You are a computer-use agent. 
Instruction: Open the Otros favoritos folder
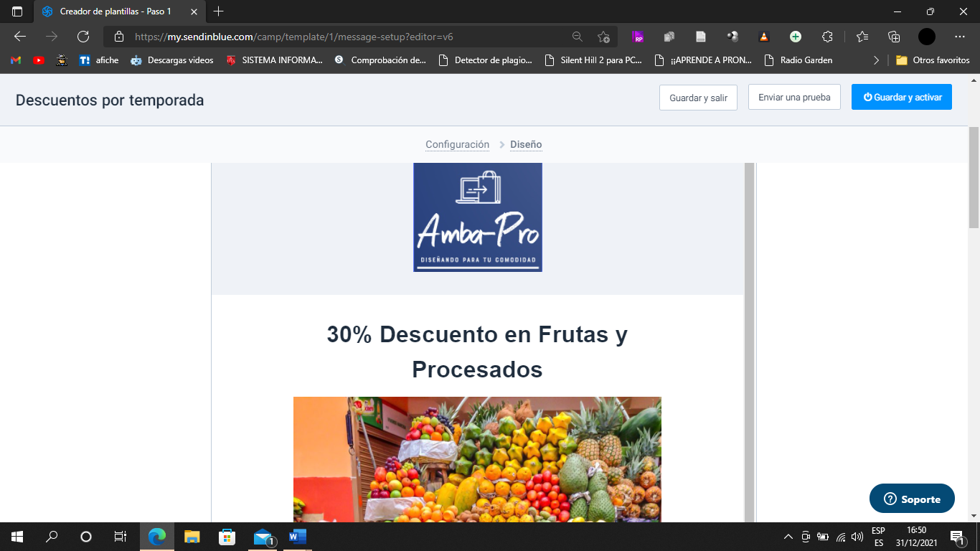[933, 60]
